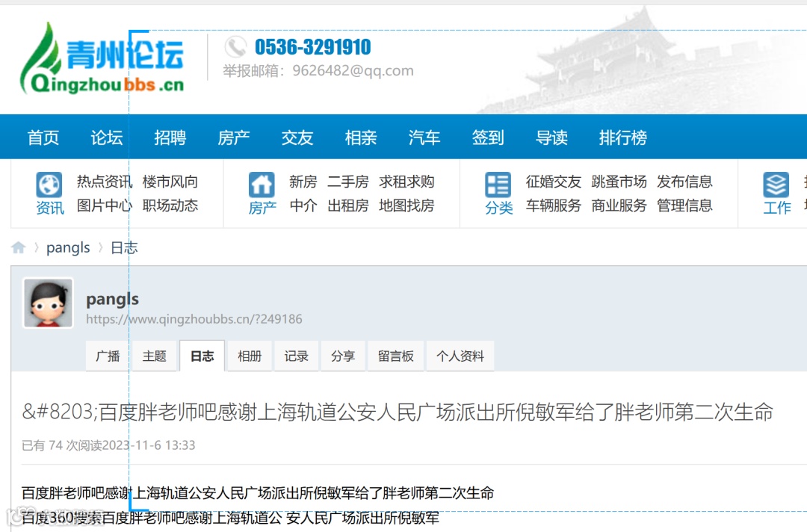Switch to the 相册 profile tab

249,356
